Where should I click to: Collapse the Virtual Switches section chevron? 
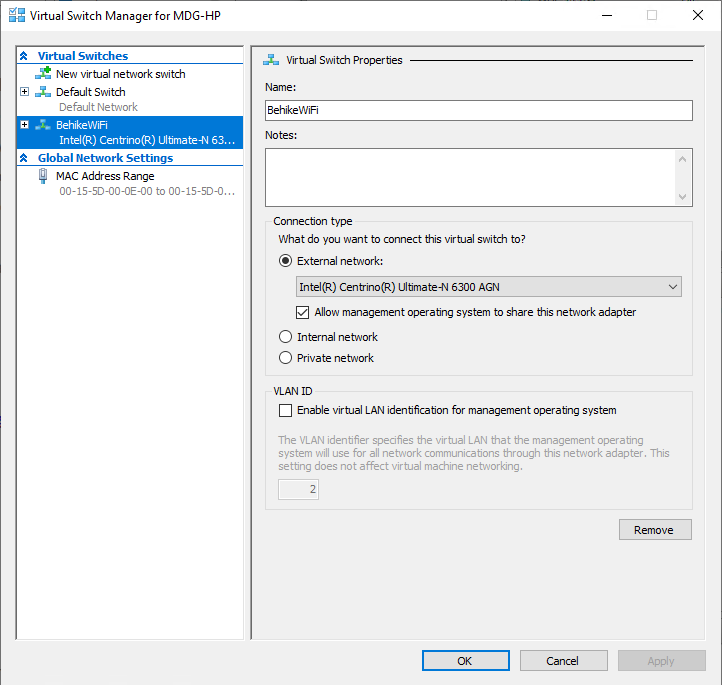[26, 56]
